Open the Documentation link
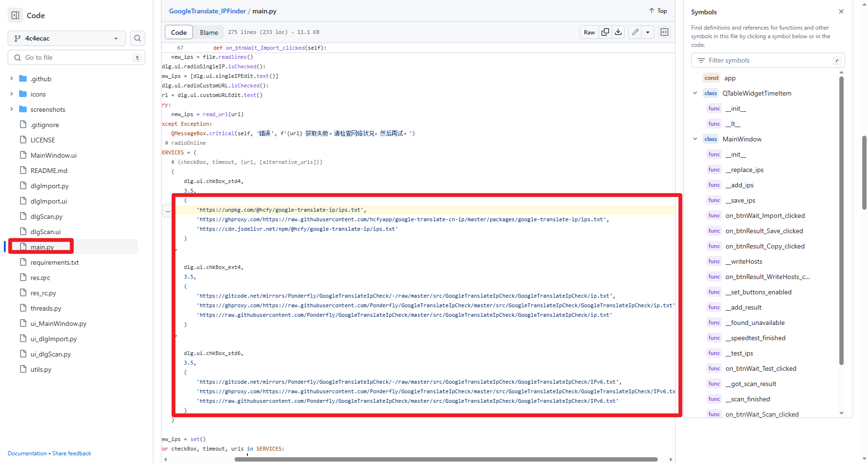The width and height of the screenshot is (868, 463). tap(27, 453)
